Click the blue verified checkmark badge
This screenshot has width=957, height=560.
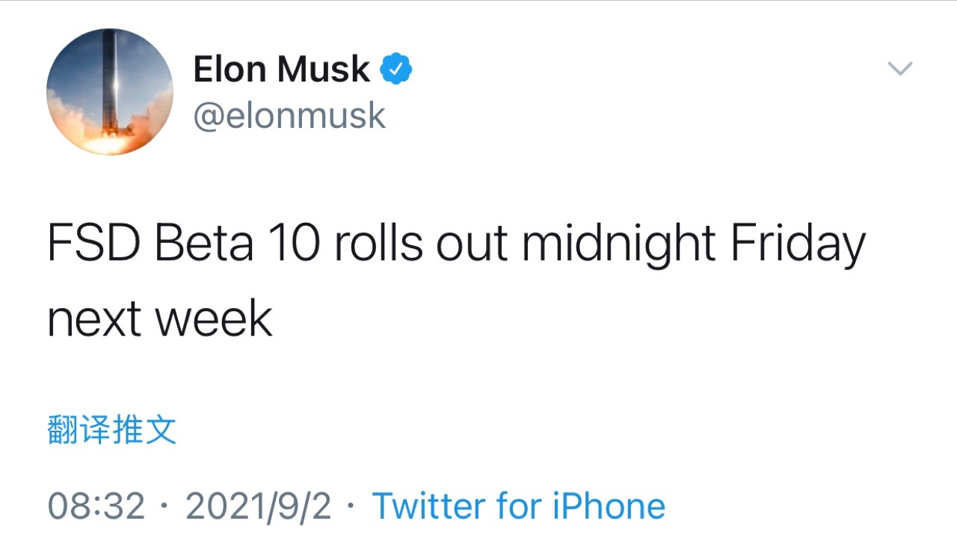396,70
